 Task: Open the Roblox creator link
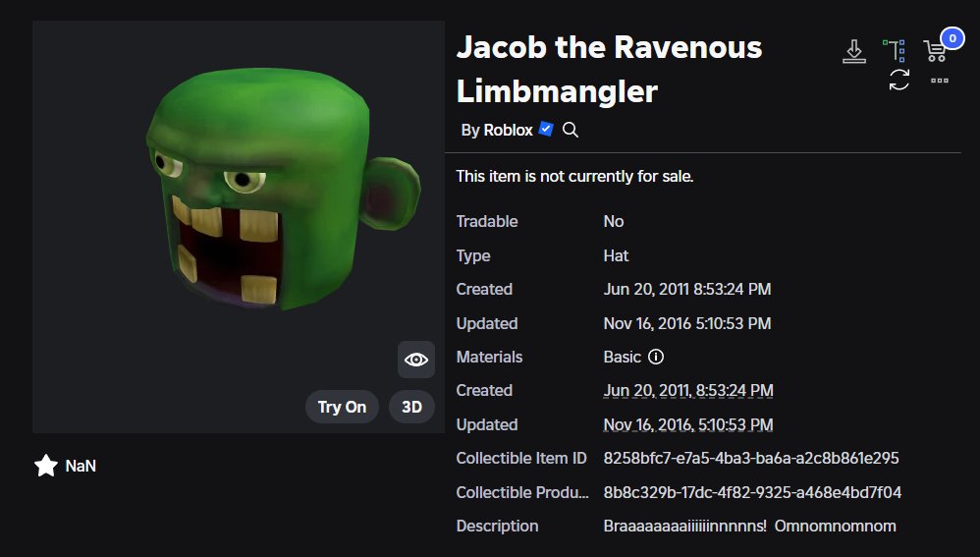508,130
